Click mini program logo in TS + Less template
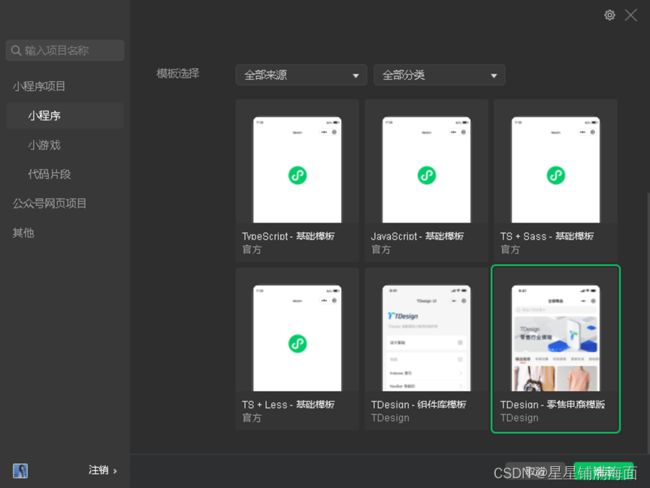The image size is (650, 488). 297,344
